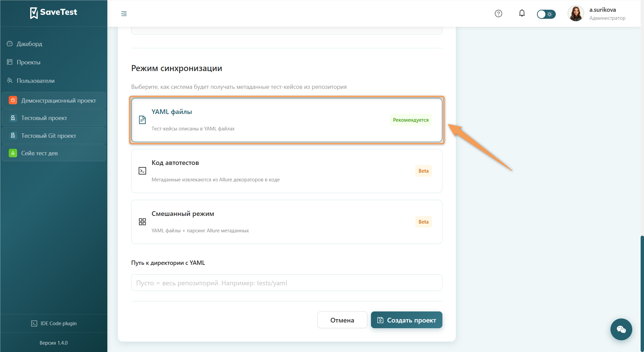Open Тестовый Git проект
Image resolution: width=644 pixels, height=352 pixels.
(x=54, y=136)
